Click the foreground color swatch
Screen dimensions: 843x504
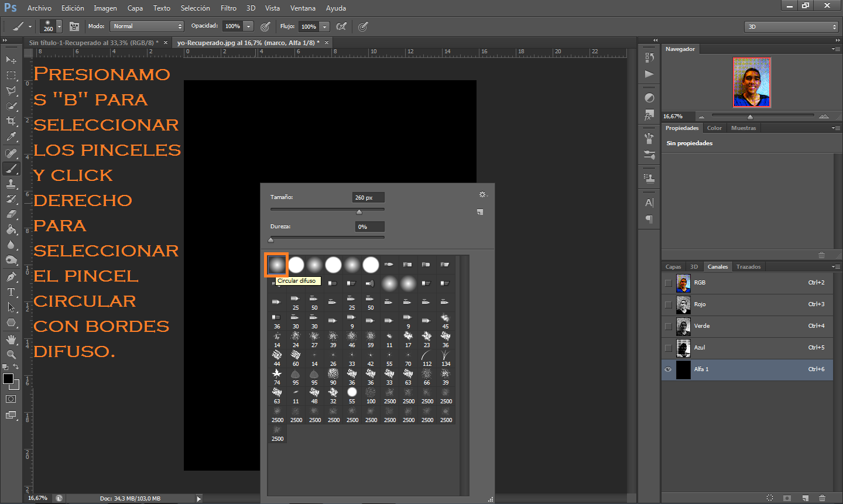pos(8,379)
